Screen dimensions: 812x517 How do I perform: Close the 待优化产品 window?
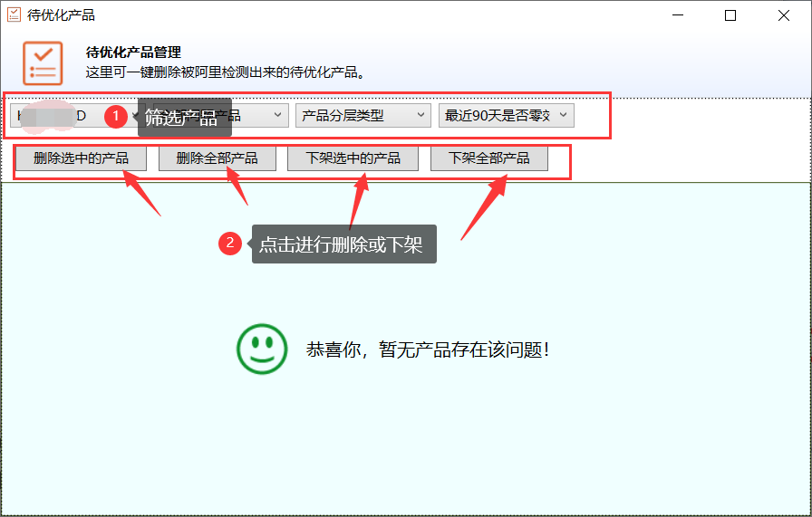tap(781, 15)
